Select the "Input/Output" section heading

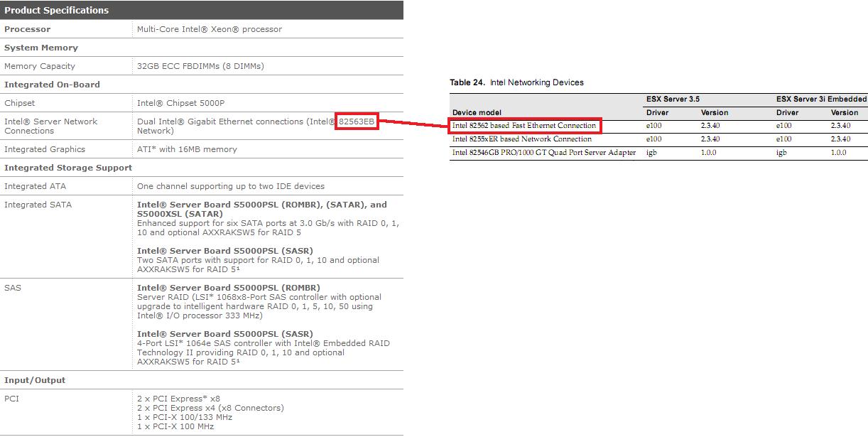click(35, 380)
